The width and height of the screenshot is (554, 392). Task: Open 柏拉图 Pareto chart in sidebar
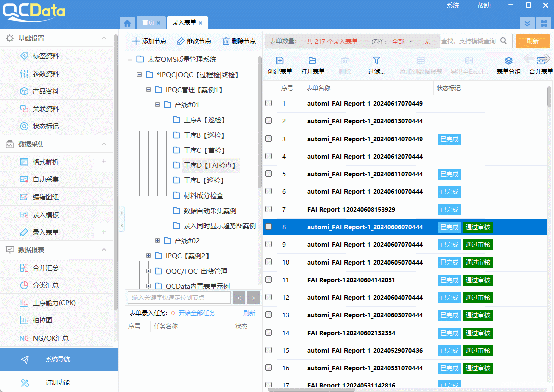coord(42,320)
